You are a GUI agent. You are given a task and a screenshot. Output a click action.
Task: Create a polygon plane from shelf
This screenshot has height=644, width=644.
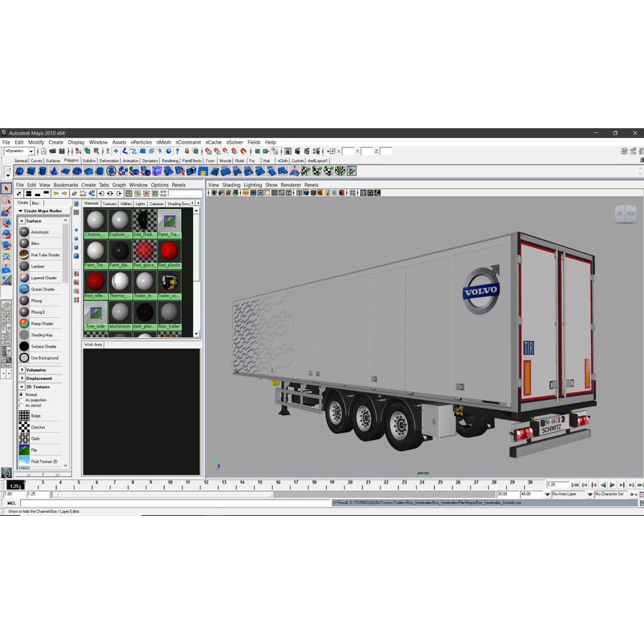66,171
